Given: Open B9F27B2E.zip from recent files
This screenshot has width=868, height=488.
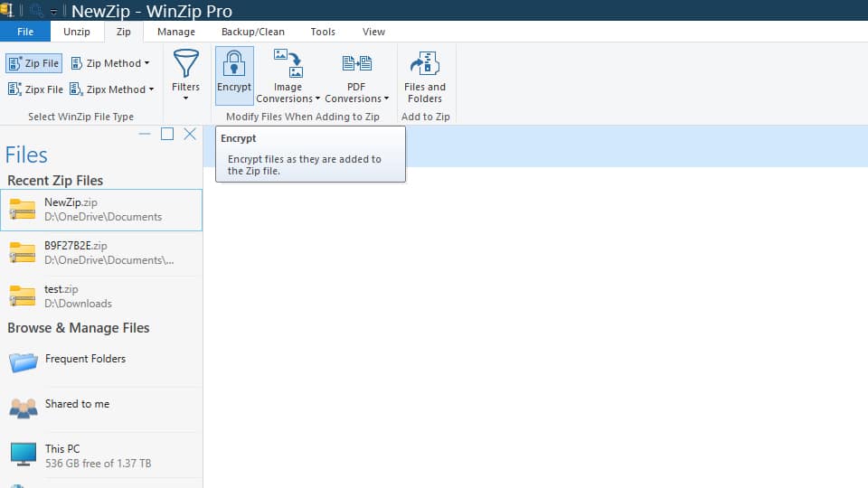Looking at the screenshot, I should click(x=101, y=253).
